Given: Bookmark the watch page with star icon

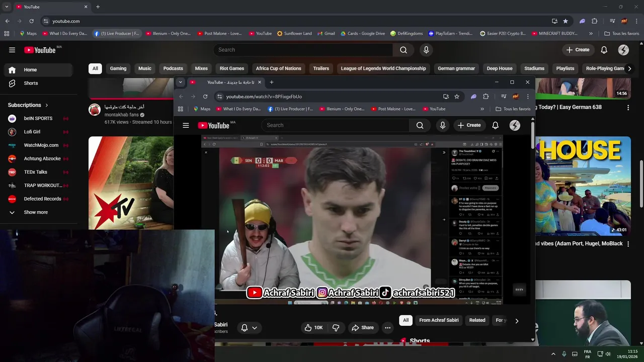Looking at the screenshot, I should (457, 97).
